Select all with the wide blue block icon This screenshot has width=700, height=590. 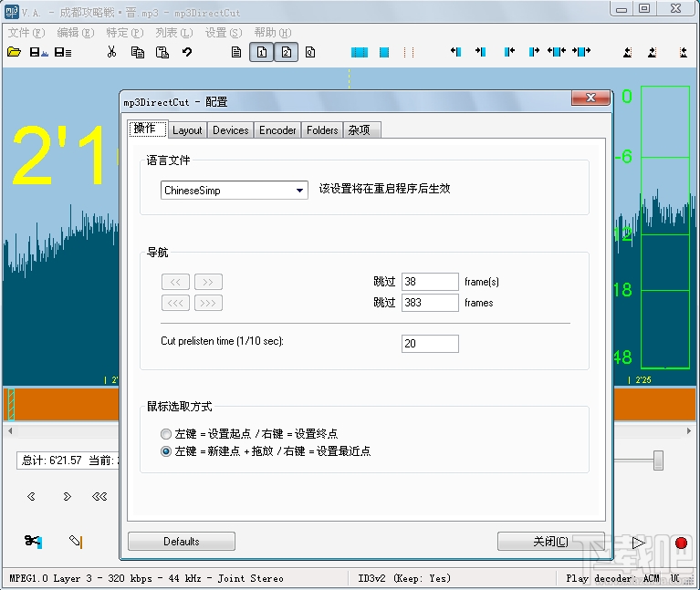[x=360, y=52]
